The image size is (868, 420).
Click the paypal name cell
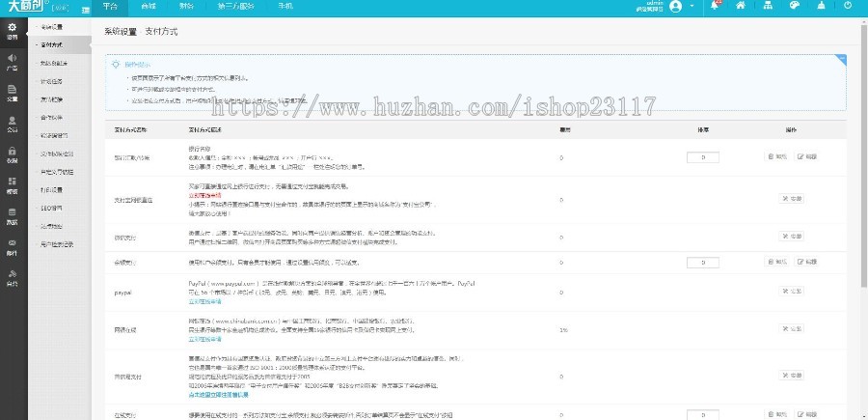pyautogui.click(x=122, y=292)
